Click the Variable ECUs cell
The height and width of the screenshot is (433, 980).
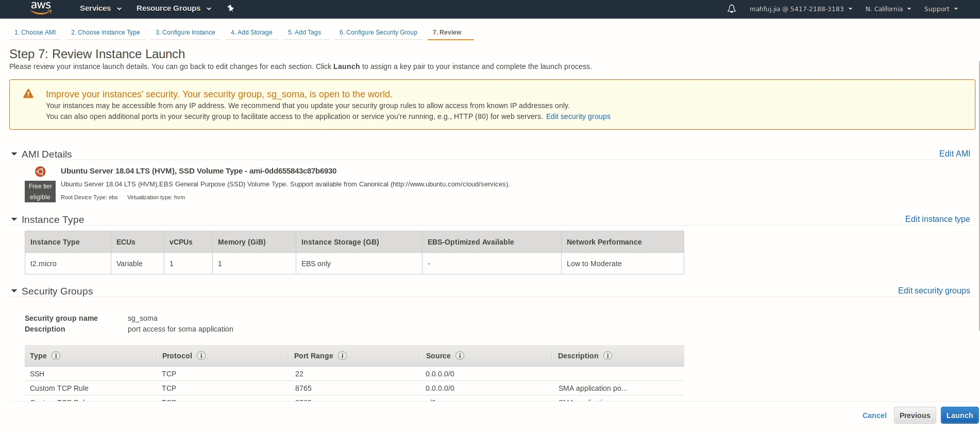coord(137,264)
